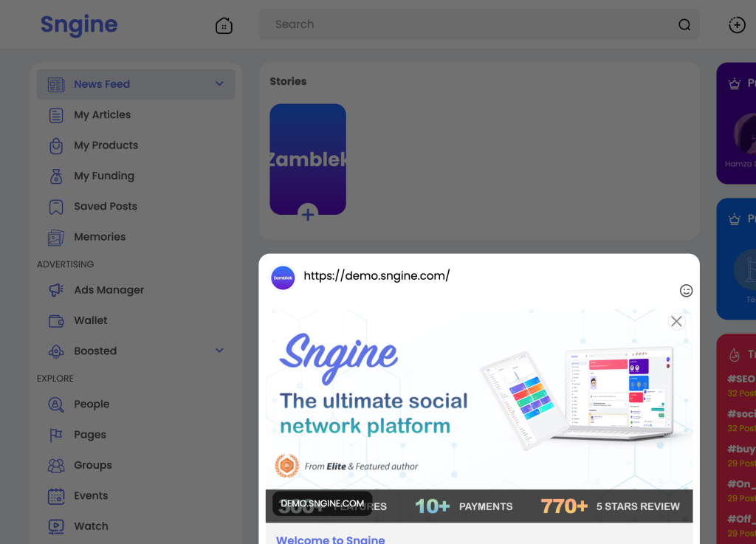
Task: Open the Welcome to Sngine title
Action: pos(330,539)
